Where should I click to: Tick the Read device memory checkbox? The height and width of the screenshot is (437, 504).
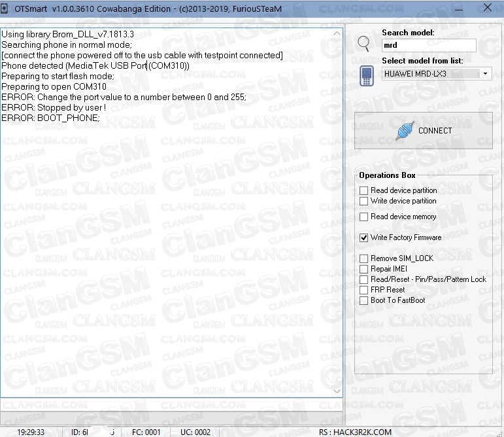[x=363, y=217]
